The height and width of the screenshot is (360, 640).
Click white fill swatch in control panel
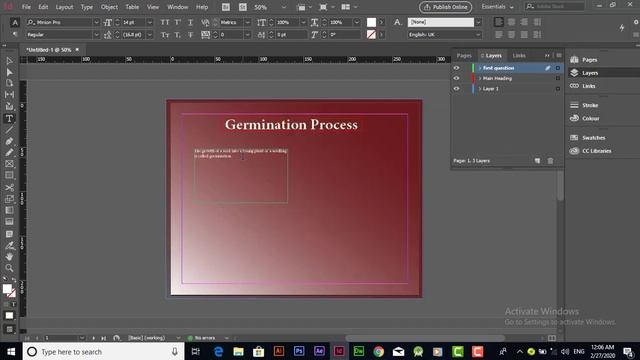coord(371,22)
